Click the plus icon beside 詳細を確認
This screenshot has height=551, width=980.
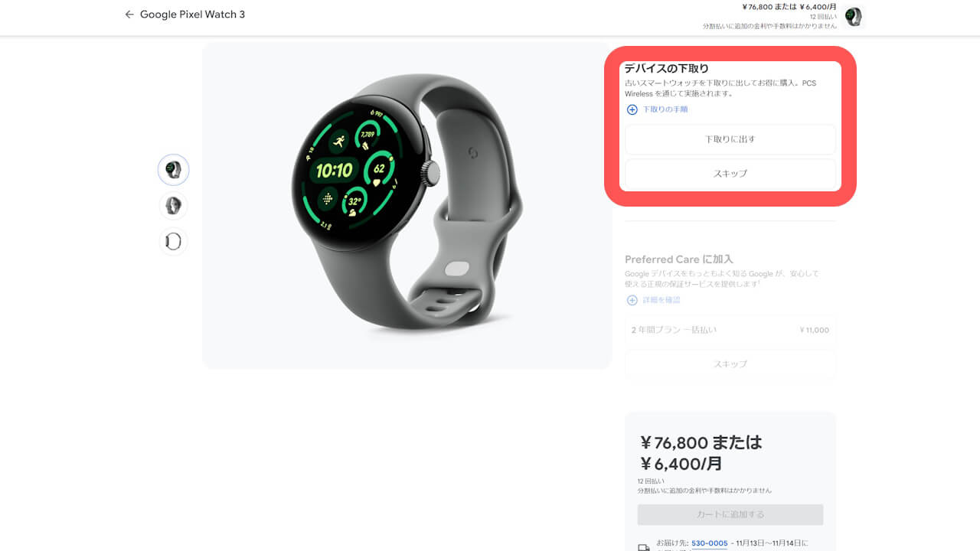[x=632, y=300]
